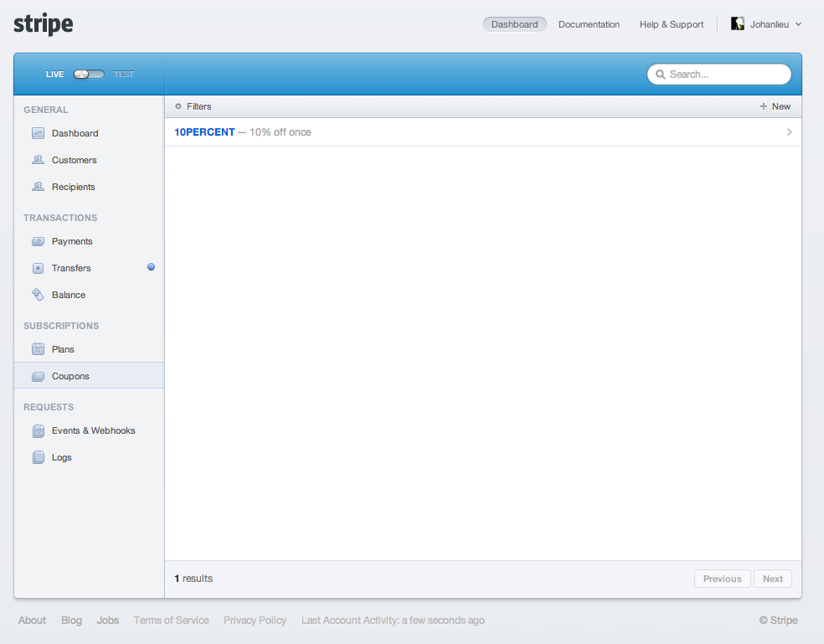Click the search magnifier icon

661,75
